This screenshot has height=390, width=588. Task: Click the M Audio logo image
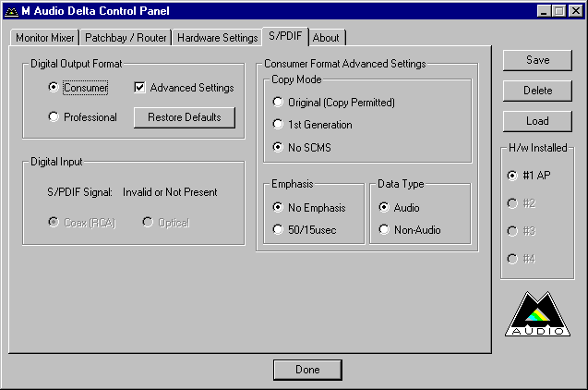tap(537, 314)
